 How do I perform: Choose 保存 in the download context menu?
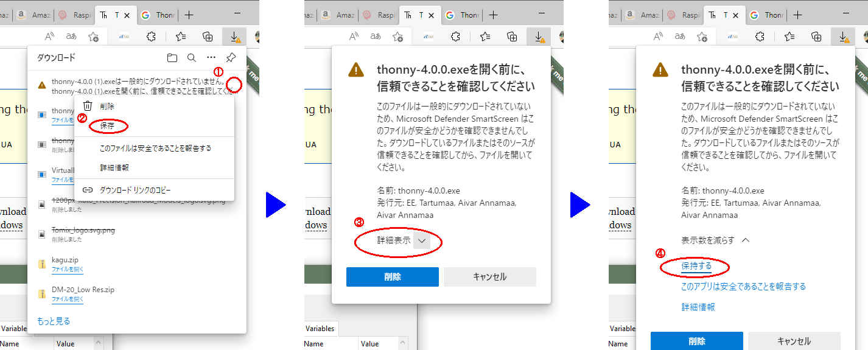click(155, 126)
